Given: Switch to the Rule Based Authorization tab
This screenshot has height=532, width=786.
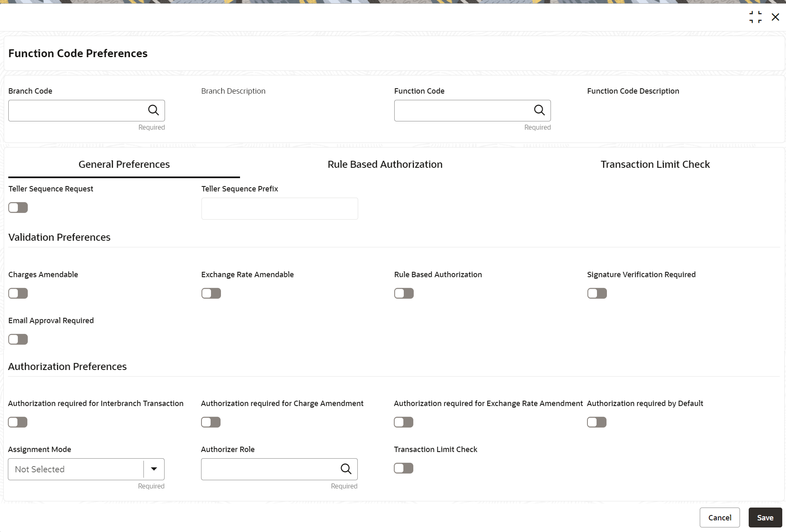Looking at the screenshot, I should click(x=385, y=164).
